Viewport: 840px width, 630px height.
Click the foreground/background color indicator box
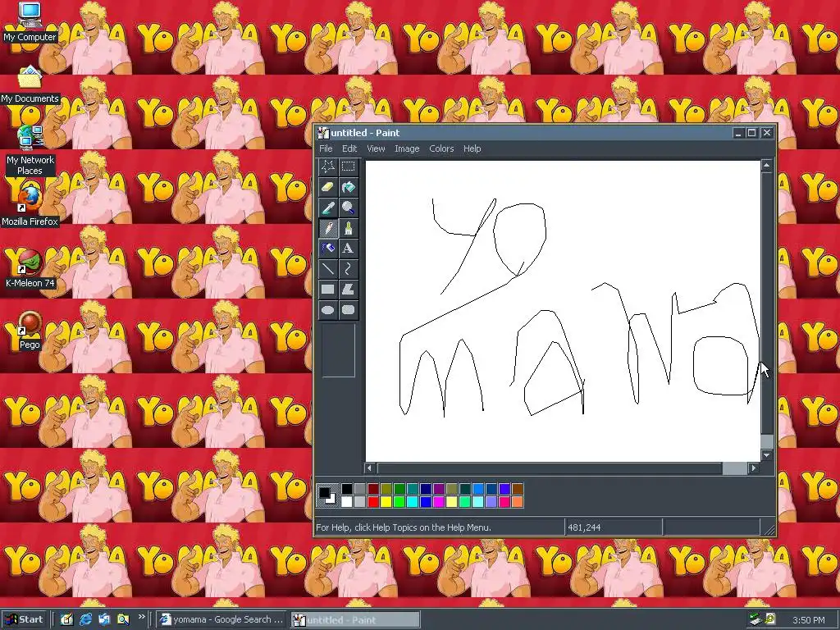pyautogui.click(x=327, y=495)
